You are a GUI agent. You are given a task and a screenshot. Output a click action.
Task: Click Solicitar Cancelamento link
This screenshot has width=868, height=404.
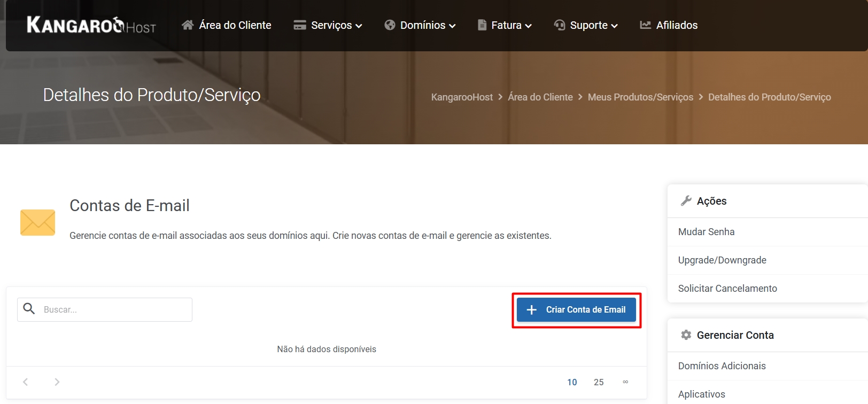pos(727,289)
